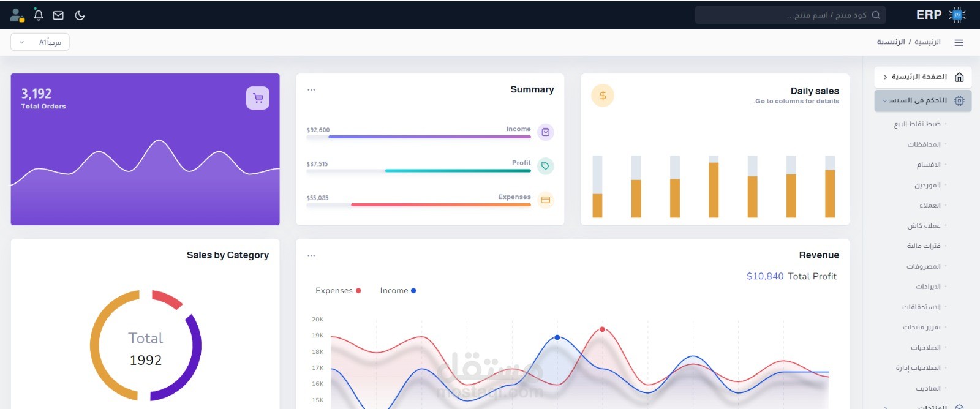This screenshot has height=409, width=980.
Task: Open الموردين in sidebar
Action: 927,185
